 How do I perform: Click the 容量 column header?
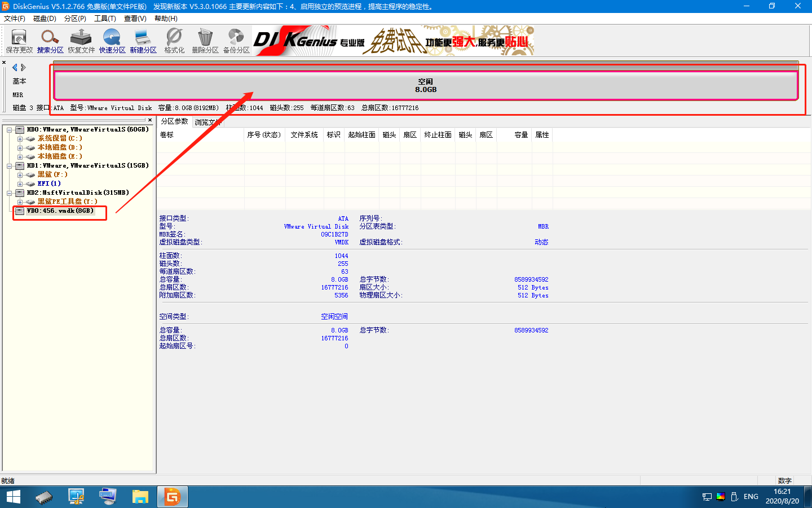click(514, 135)
